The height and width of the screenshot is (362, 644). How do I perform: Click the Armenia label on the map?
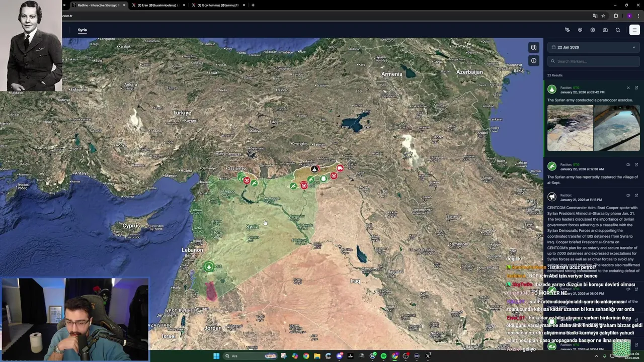(x=391, y=74)
